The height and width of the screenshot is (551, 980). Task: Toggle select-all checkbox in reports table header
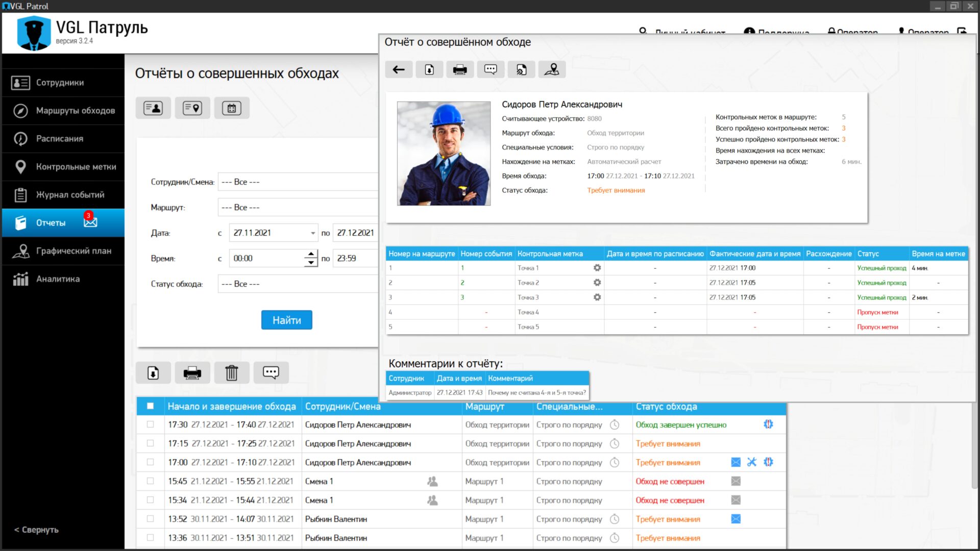150,406
